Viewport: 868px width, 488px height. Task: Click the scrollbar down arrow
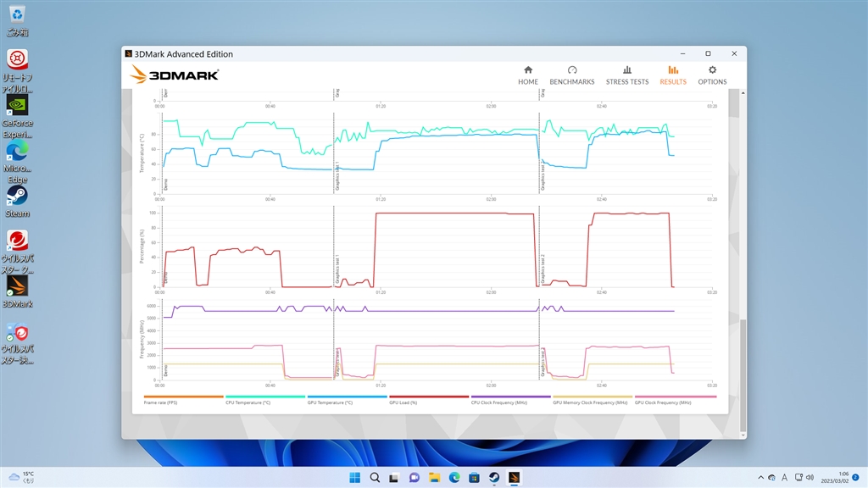click(743, 435)
